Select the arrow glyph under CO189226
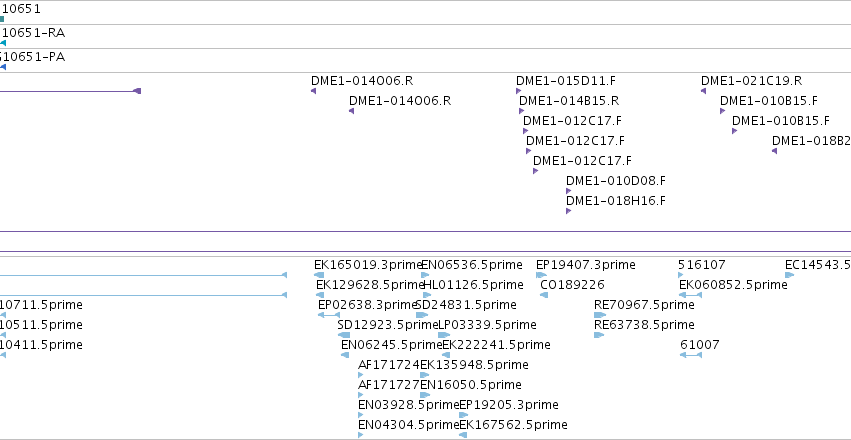 click(544, 295)
